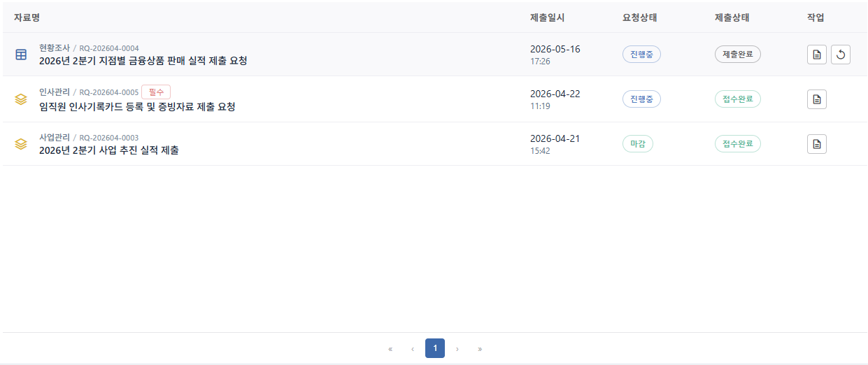Click the table icon beside 현황조사
This screenshot has height=365, width=868.
[21, 55]
